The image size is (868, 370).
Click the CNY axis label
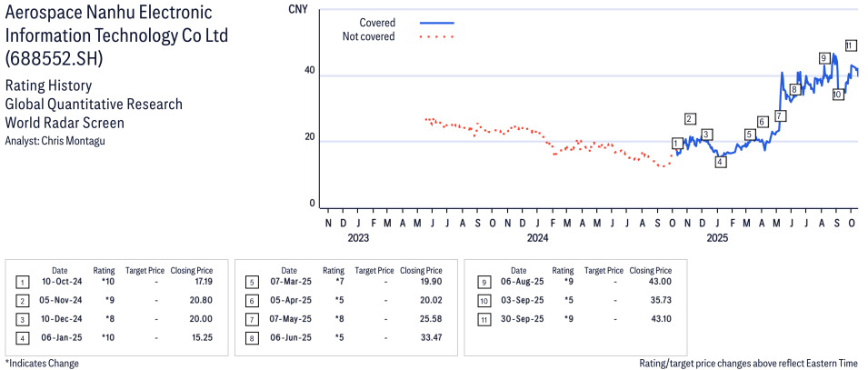coord(298,10)
